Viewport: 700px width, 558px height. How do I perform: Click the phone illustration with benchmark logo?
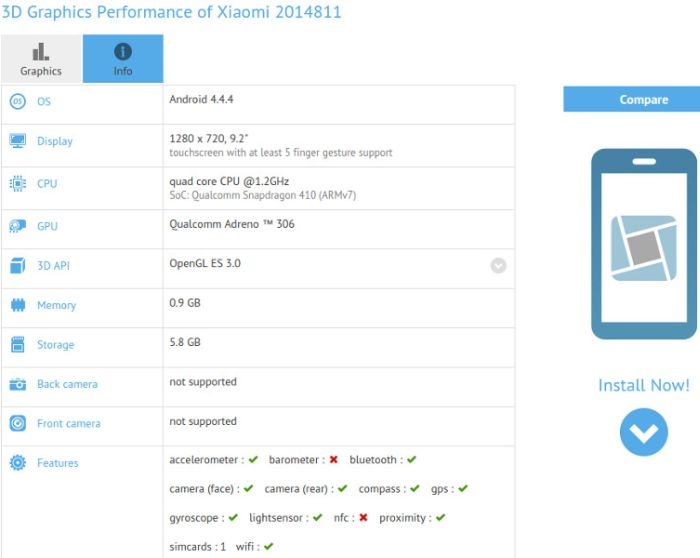tap(644, 244)
